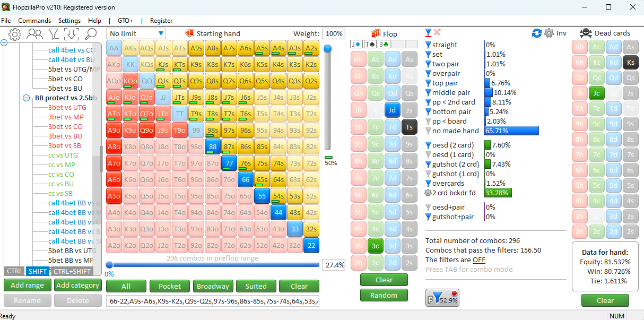Click the middle pair filter funnel

pos(428,93)
